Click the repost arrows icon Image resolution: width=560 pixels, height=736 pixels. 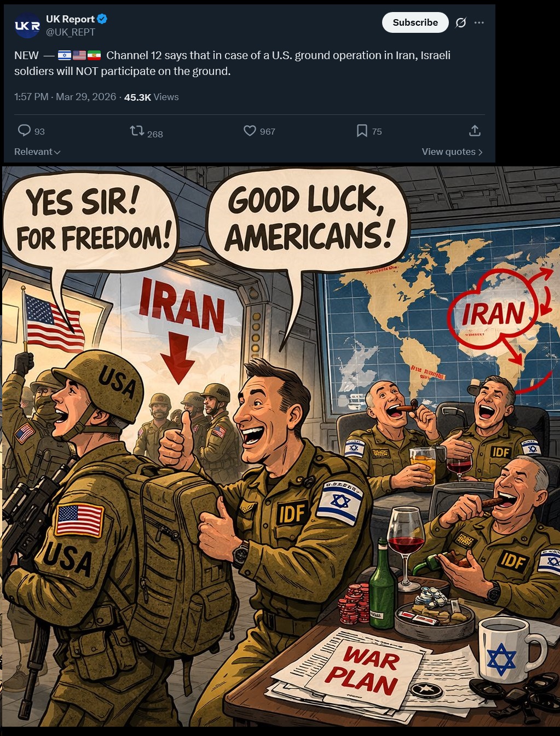coord(137,131)
